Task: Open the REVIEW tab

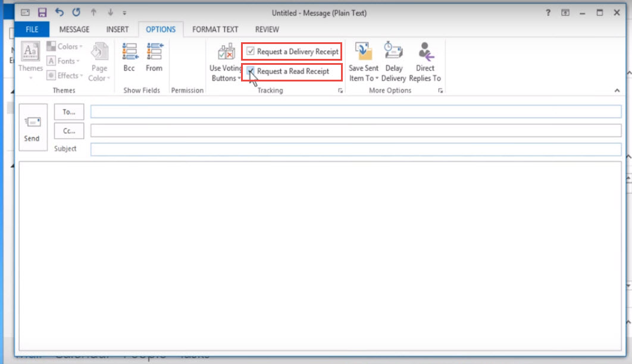Action: click(x=267, y=29)
